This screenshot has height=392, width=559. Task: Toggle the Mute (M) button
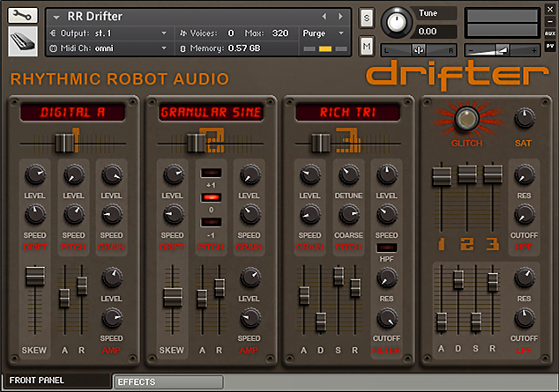tap(367, 44)
